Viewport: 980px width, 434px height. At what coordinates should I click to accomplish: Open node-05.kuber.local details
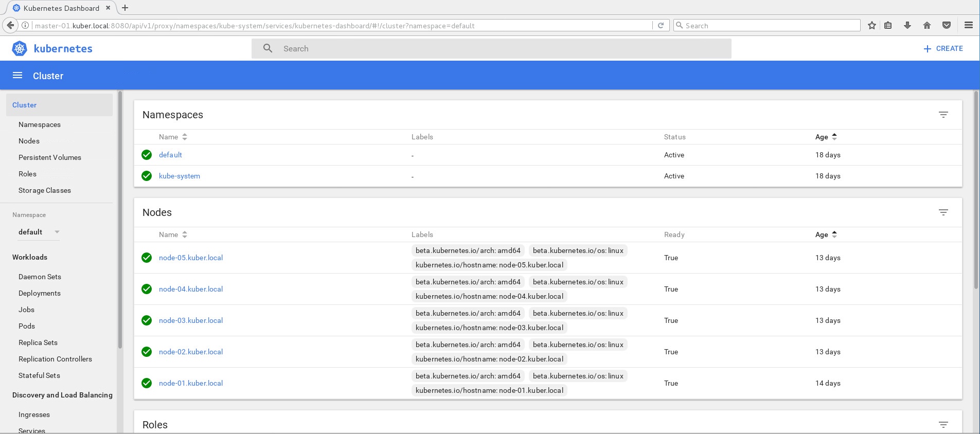(x=191, y=258)
